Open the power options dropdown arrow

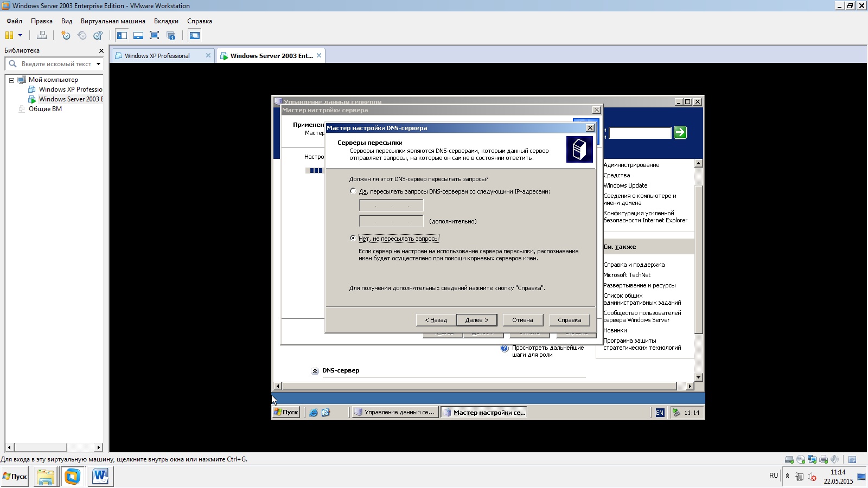21,35
